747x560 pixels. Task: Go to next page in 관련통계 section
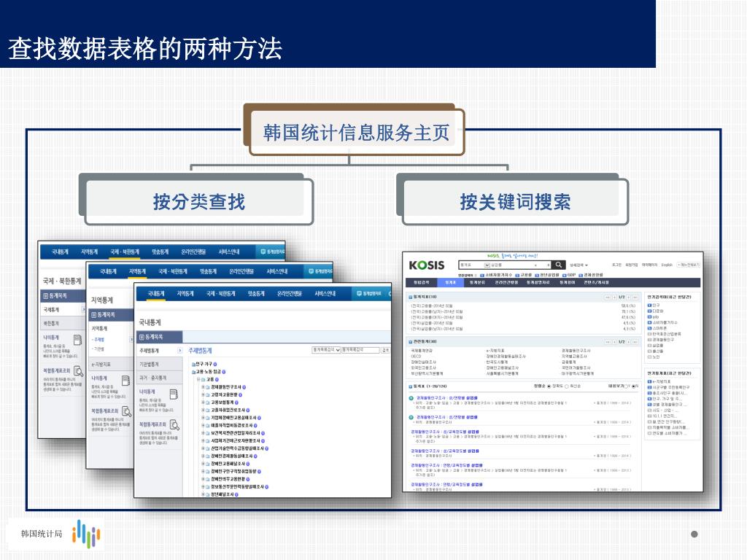tap(628, 342)
